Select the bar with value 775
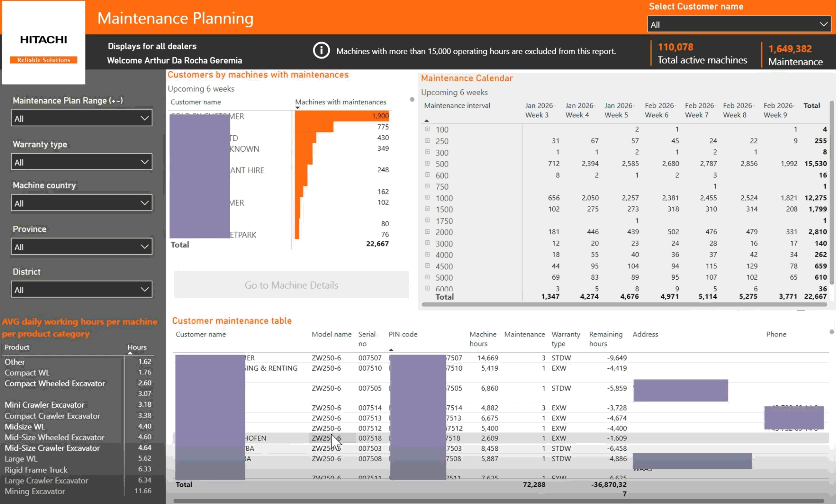Screen dimensions: 836x504 click(314, 127)
